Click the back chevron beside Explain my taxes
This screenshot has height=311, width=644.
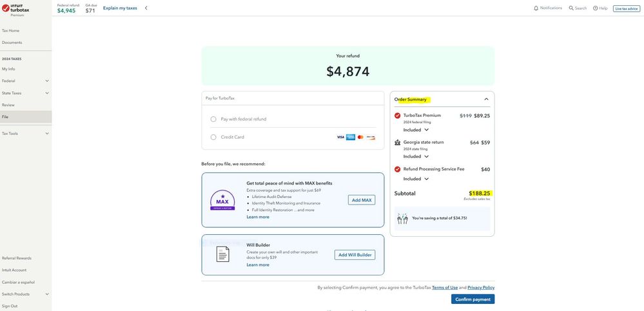tap(146, 8)
